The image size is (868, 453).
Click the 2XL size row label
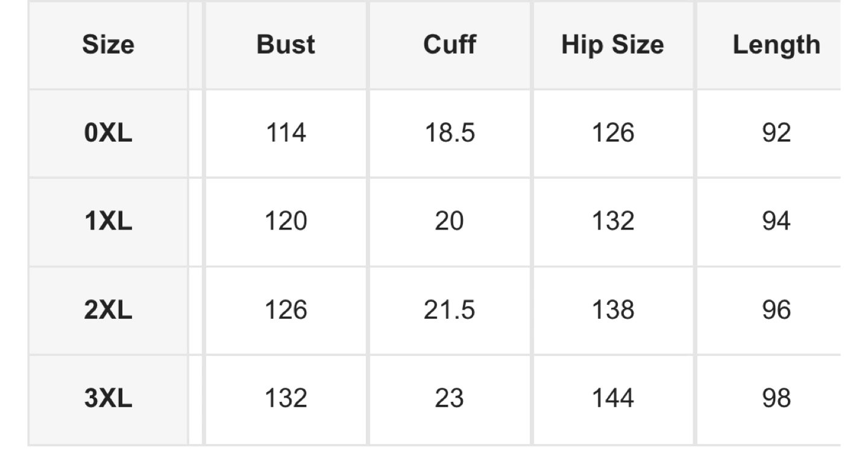pyautogui.click(x=108, y=310)
